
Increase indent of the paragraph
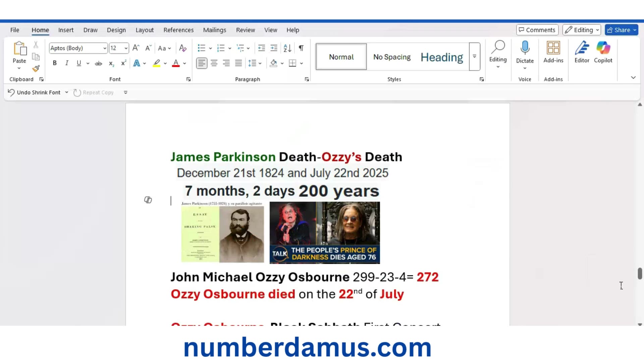pos(274,48)
